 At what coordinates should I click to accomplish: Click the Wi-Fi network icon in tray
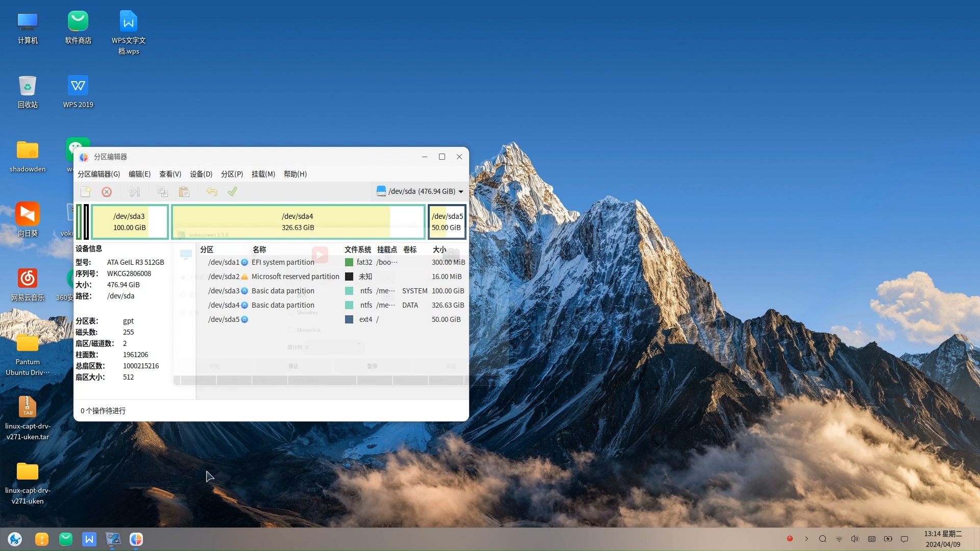(839, 539)
